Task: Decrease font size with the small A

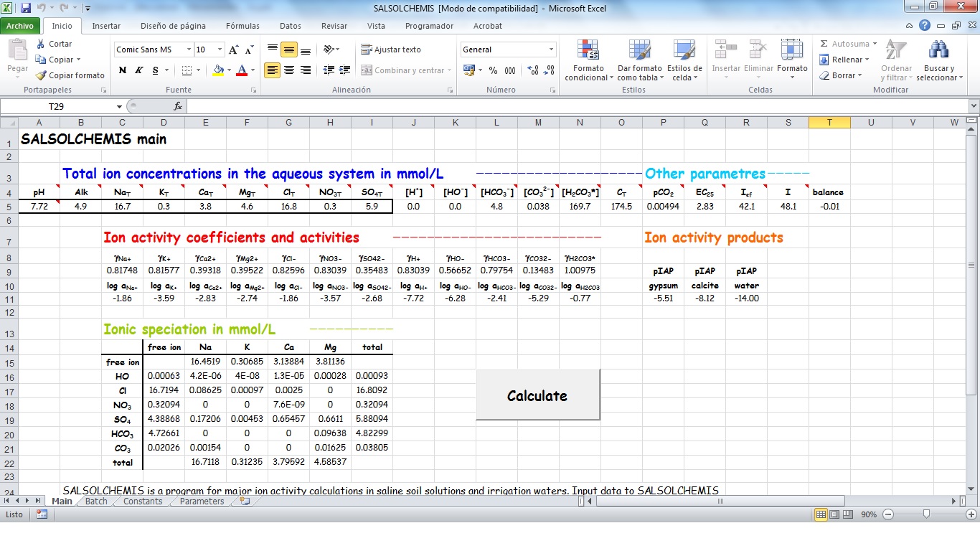Action: (249, 50)
